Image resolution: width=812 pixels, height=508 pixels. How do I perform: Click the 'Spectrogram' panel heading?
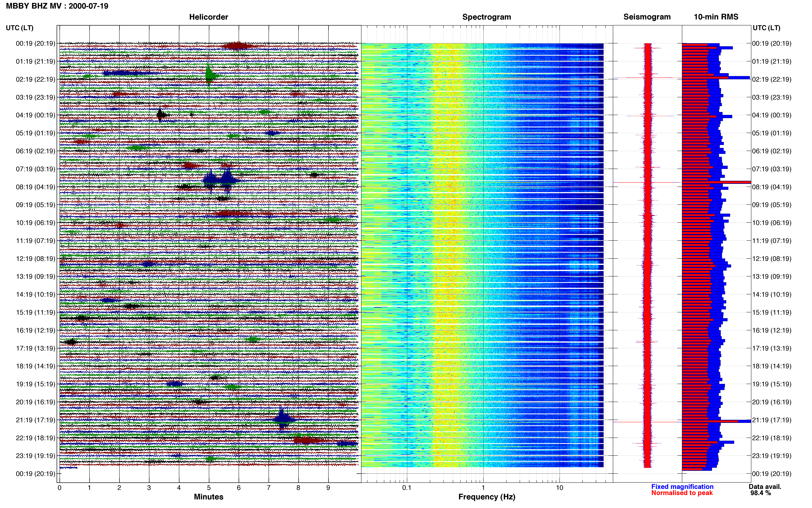pos(487,17)
